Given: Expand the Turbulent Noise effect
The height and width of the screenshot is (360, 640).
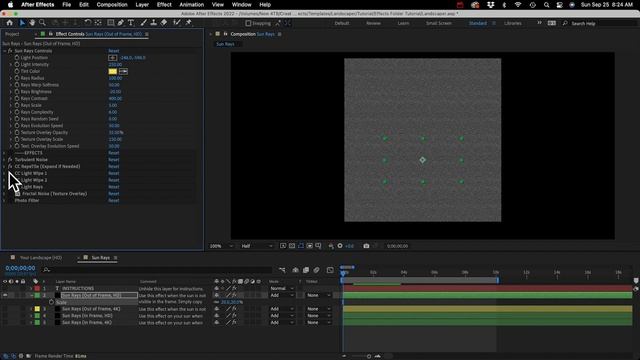Looking at the screenshot, I should [4, 160].
